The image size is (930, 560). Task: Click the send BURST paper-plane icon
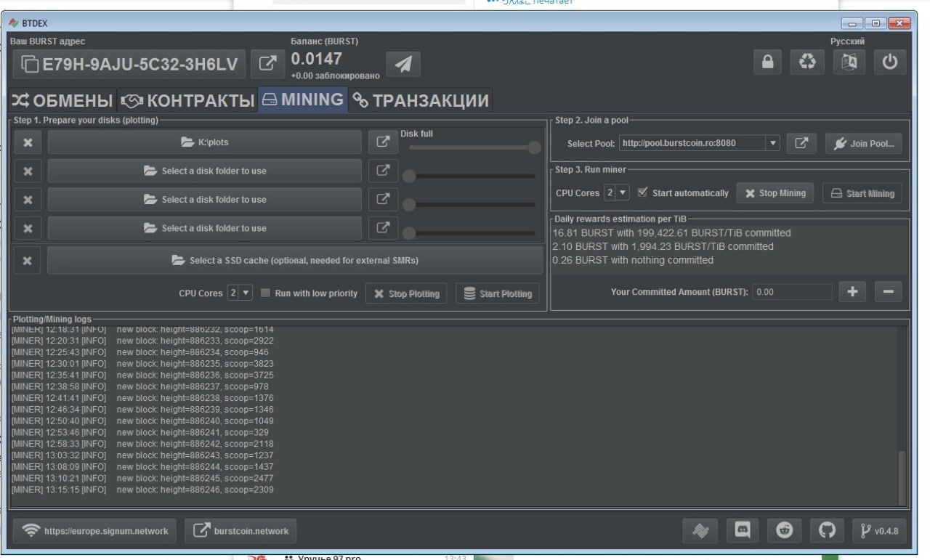403,64
